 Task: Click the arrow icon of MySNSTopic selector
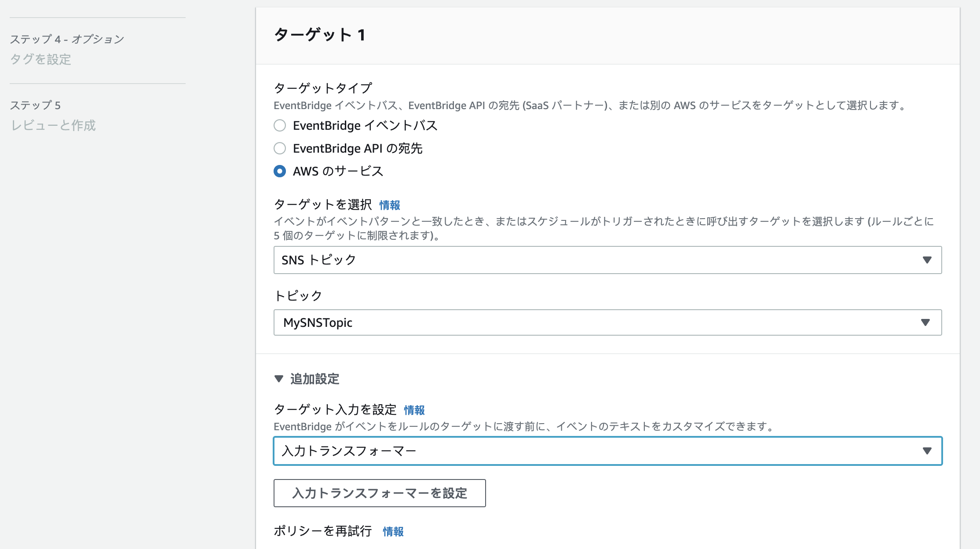pos(925,322)
